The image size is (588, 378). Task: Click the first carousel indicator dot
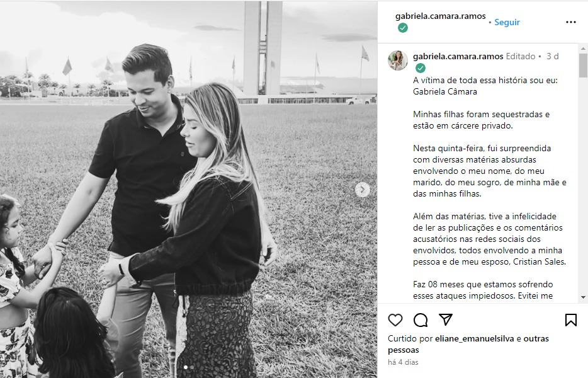(186, 367)
